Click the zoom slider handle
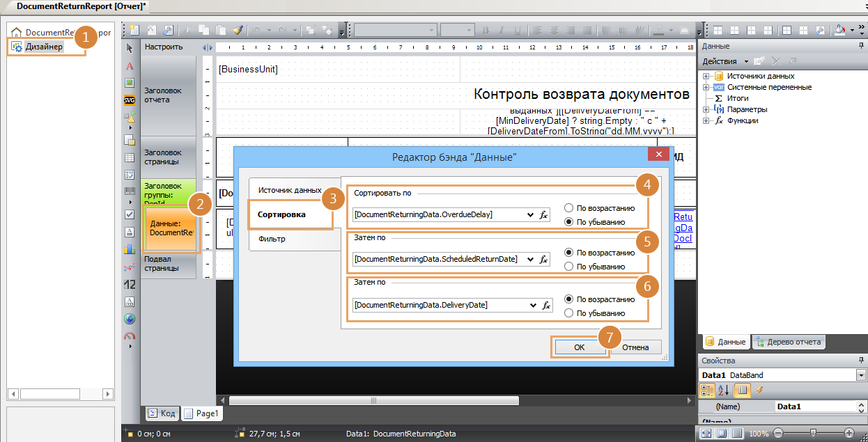Viewport: 868px width, 442px height. point(813,433)
